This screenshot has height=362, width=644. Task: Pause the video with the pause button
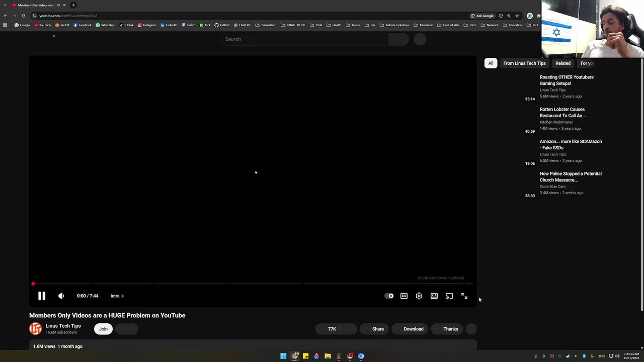pyautogui.click(x=42, y=296)
